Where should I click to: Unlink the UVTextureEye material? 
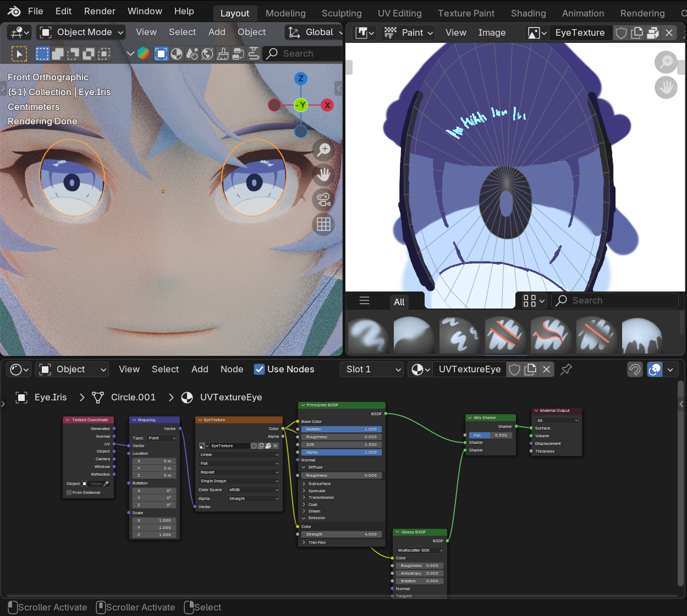(546, 370)
